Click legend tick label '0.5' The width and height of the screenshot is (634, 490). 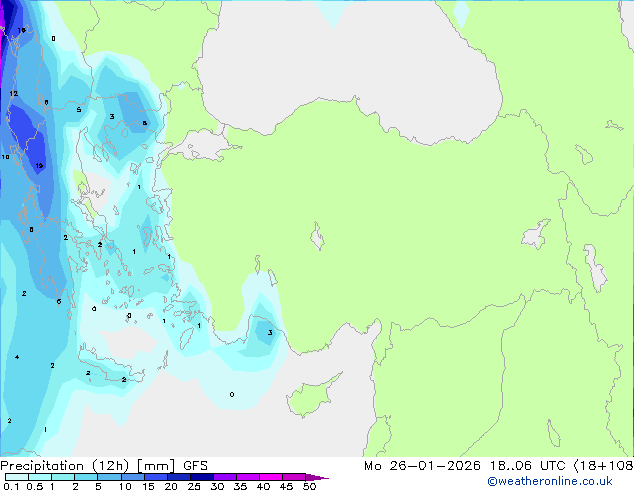(x=35, y=486)
